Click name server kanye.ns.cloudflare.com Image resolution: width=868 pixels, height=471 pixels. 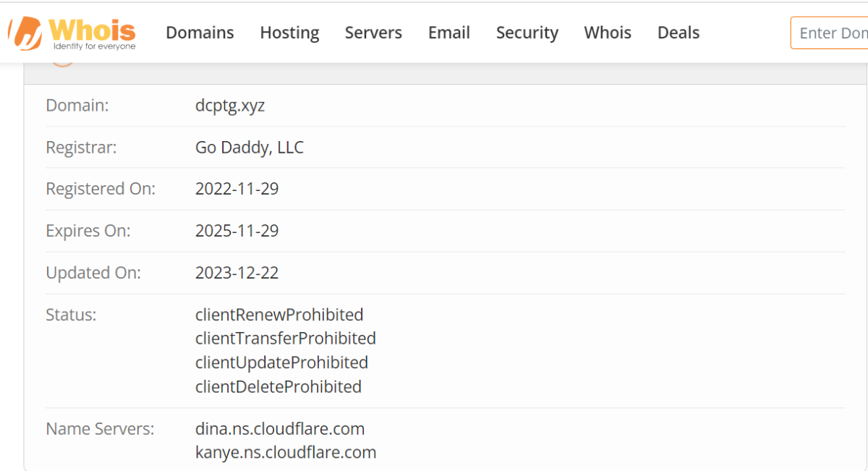click(x=286, y=453)
